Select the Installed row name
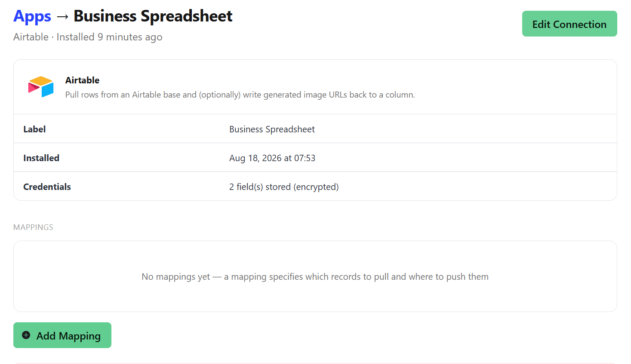631x364 pixels. tap(41, 158)
